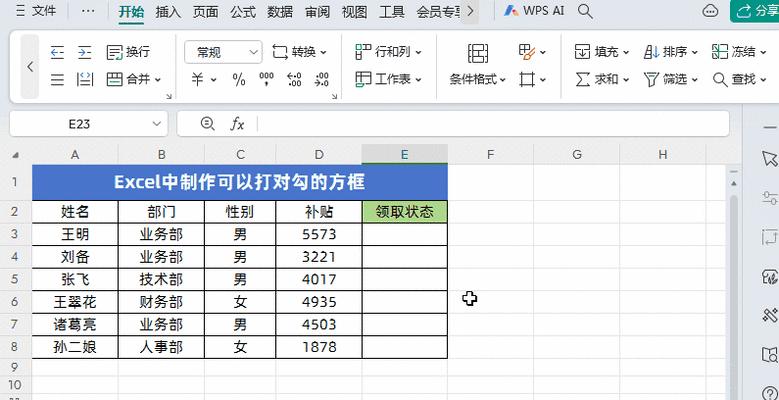
Task: Open the cell styles brush dropdown
Action: [x=532, y=52]
